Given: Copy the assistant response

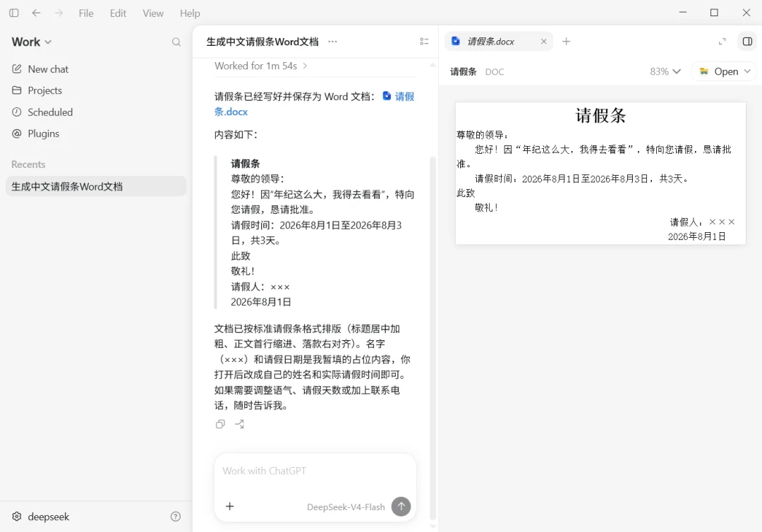Looking at the screenshot, I should [220, 424].
